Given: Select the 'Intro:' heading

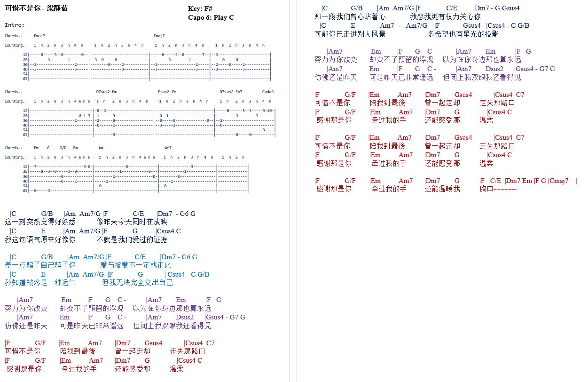Looking at the screenshot, I should pyautogui.click(x=15, y=25).
